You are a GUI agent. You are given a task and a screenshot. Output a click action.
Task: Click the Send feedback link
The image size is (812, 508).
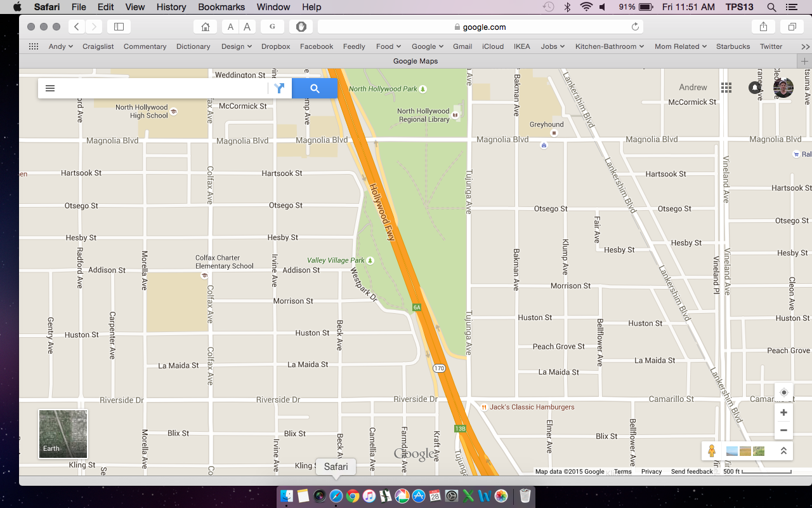pyautogui.click(x=691, y=472)
